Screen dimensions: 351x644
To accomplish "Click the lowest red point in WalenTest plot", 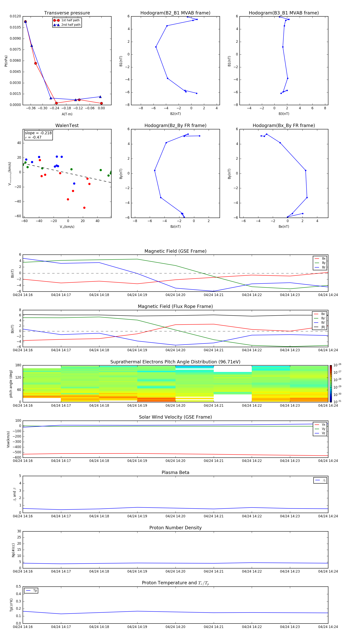I will 84,208.
